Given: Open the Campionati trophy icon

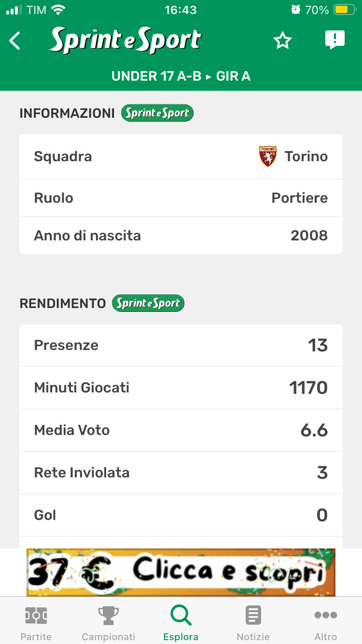Looking at the screenshot, I should pyautogui.click(x=109, y=616).
